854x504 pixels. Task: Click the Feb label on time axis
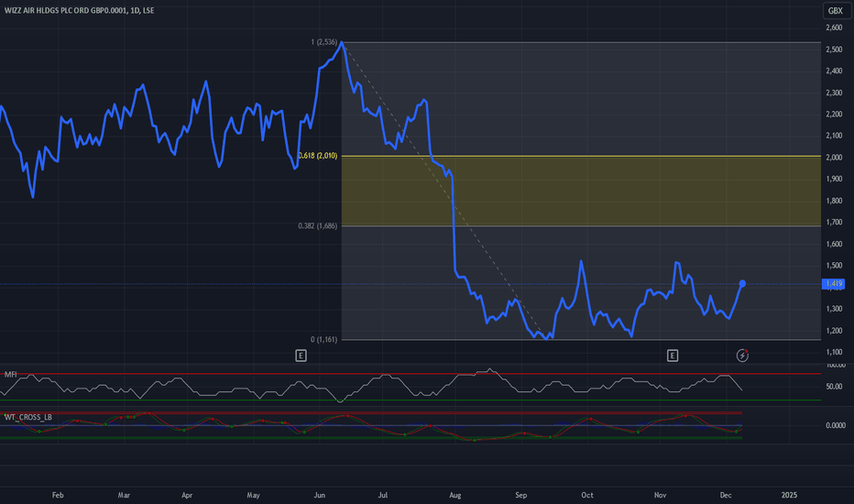point(58,495)
